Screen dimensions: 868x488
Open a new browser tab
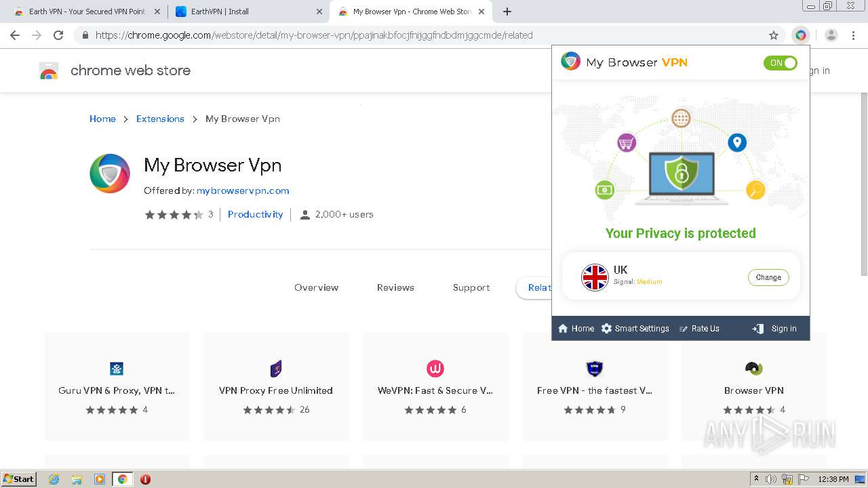coord(507,12)
